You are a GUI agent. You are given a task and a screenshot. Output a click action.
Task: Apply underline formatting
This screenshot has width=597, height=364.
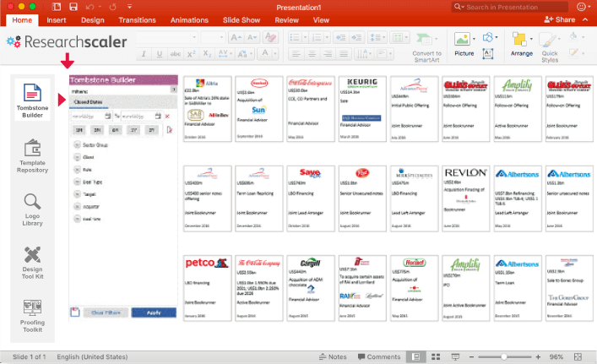tap(160, 54)
